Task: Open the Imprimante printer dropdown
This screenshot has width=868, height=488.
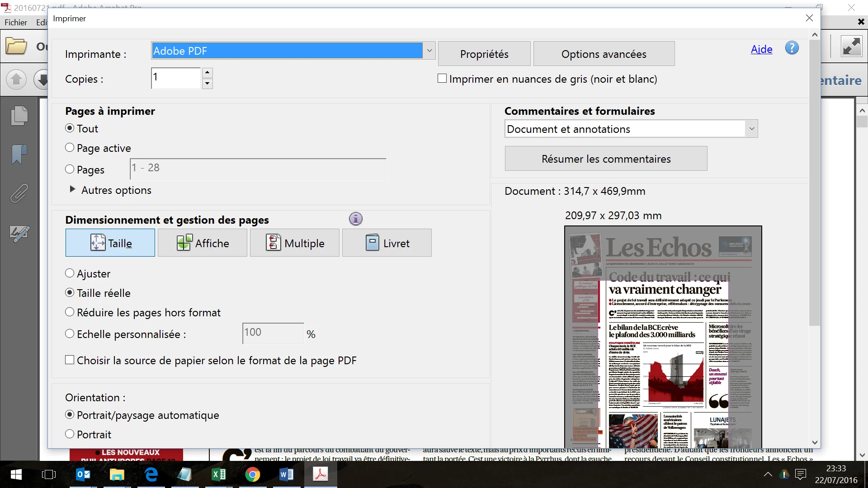Action: pyautogui.click(x=429, y=51)
